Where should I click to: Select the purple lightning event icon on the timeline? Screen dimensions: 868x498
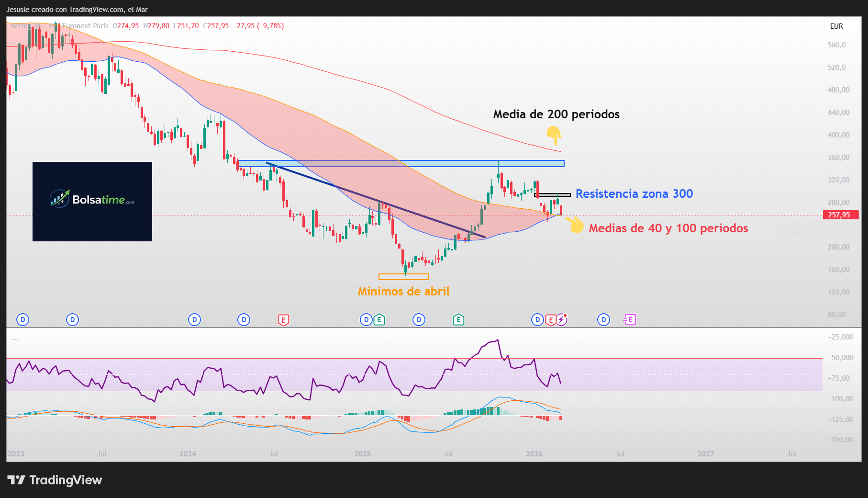pyautogui.click(x=562, y=319)
